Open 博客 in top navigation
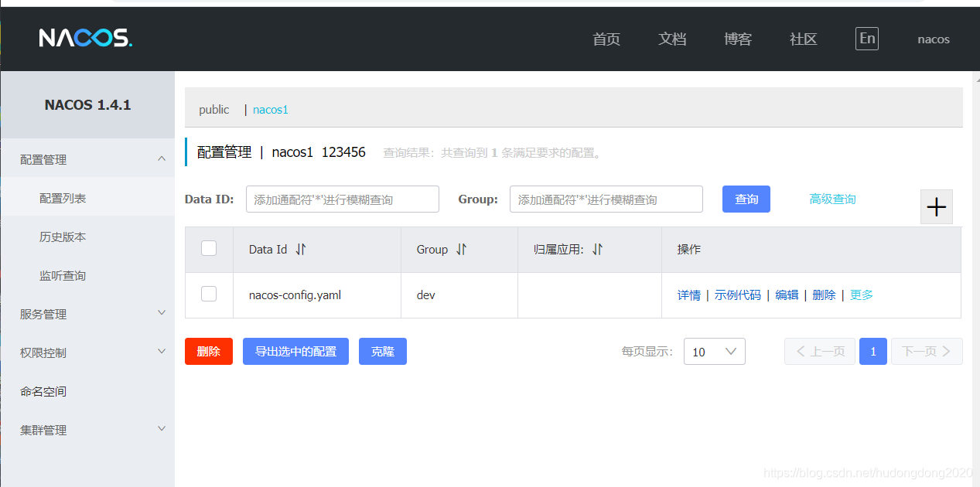Viewport: 980px width, 487px height. click(x=738, y=39)
